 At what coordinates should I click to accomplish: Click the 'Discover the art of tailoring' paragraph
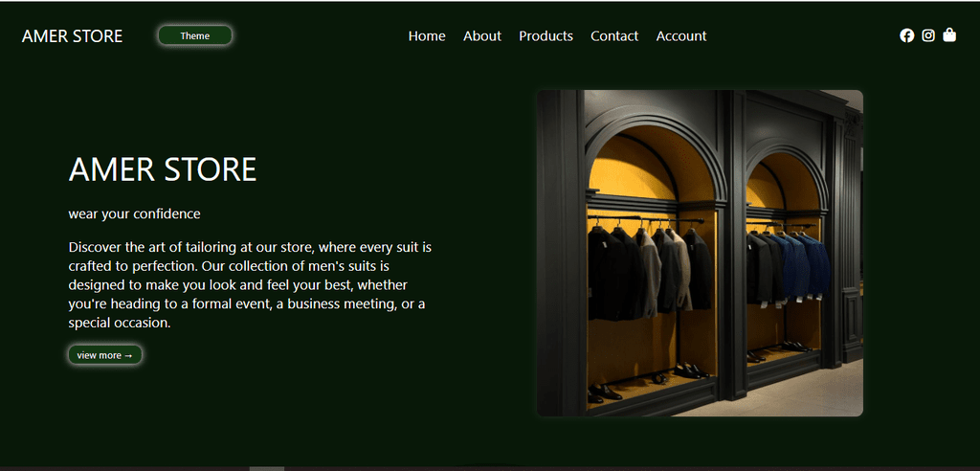tap(250, 285)
